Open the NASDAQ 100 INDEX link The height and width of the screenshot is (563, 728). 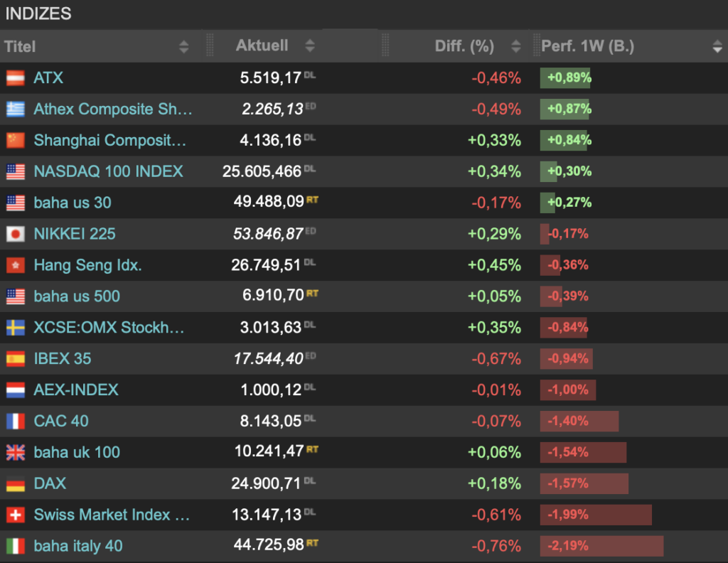[108, 171]
